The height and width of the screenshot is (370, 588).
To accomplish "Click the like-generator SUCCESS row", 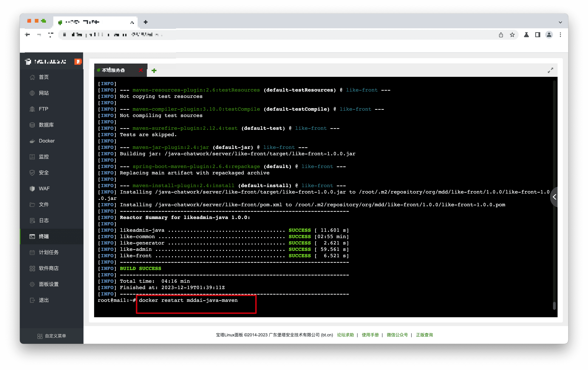I will 223,243.
